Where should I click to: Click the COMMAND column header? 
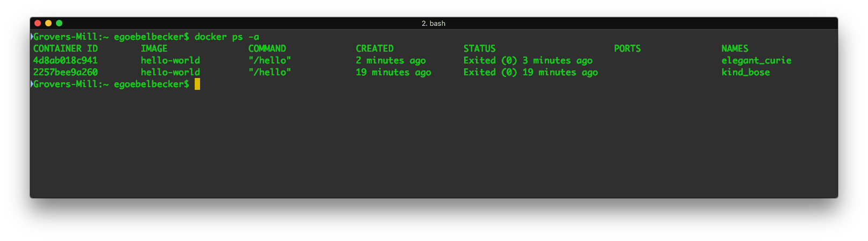[267, 48]
